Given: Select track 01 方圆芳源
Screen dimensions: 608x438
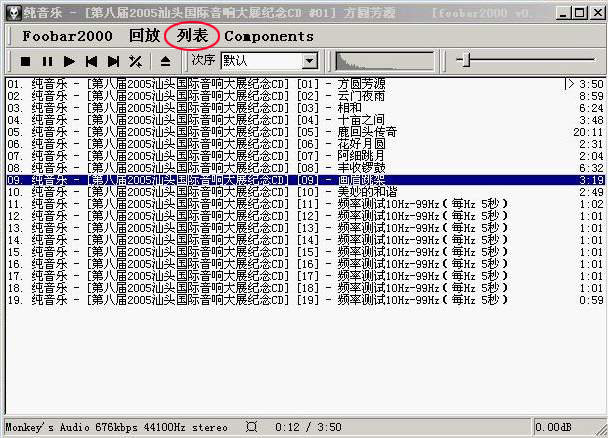Looking at the screenshot, I should (x=305, y=84).
